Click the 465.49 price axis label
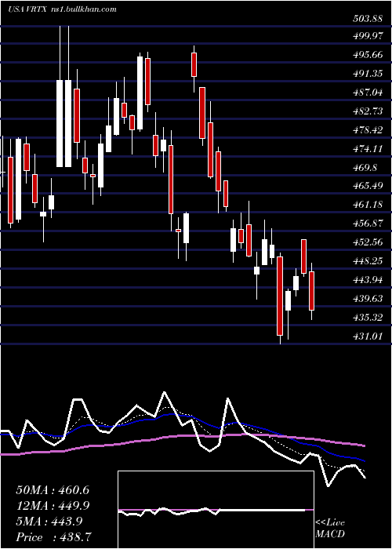Image resolution: width=392 pixels, height=549 pixels. click(367, 186)
